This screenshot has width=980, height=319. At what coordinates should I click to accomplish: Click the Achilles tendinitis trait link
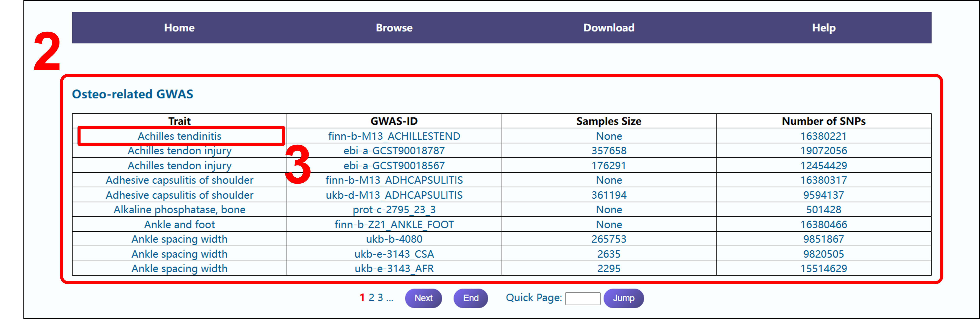pos(179,136)
